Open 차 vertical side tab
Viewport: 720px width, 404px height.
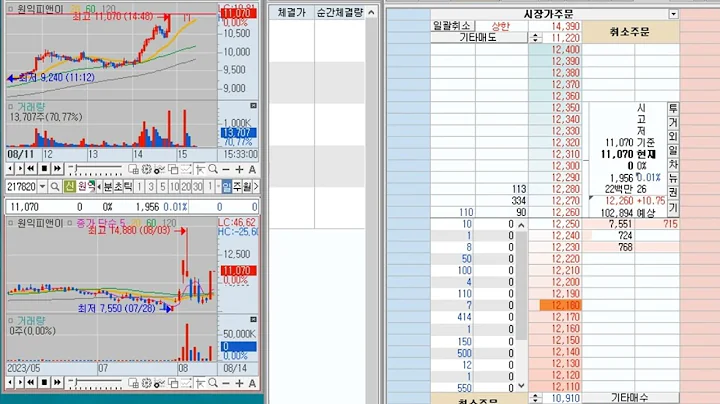coord(673,164)
